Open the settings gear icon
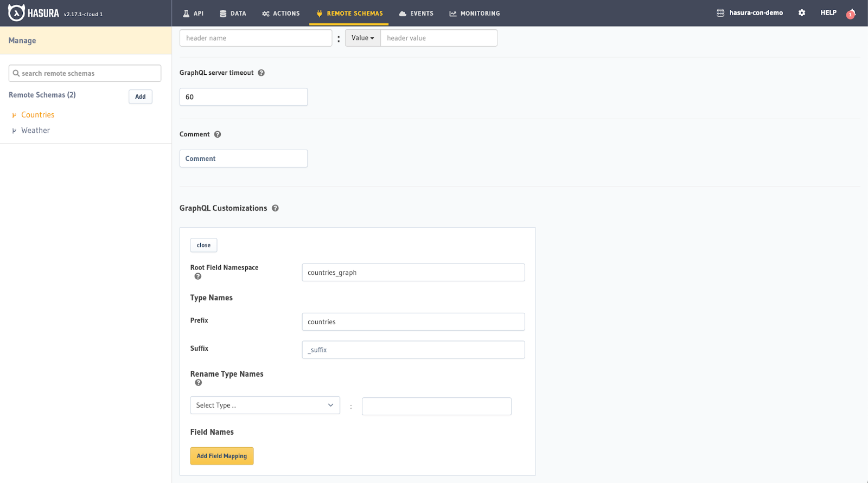868x483 pixels. (x=802, y=13)
